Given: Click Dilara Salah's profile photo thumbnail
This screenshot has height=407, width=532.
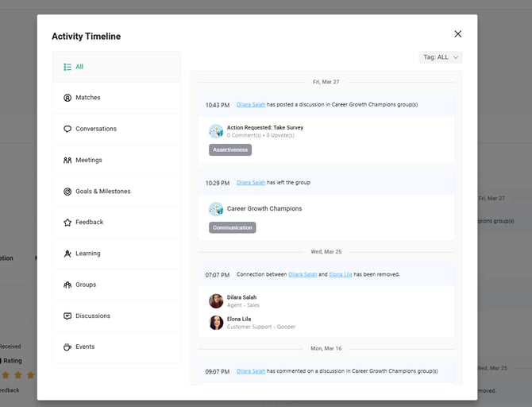Looking at the screenshot, I should pos(216,300).
